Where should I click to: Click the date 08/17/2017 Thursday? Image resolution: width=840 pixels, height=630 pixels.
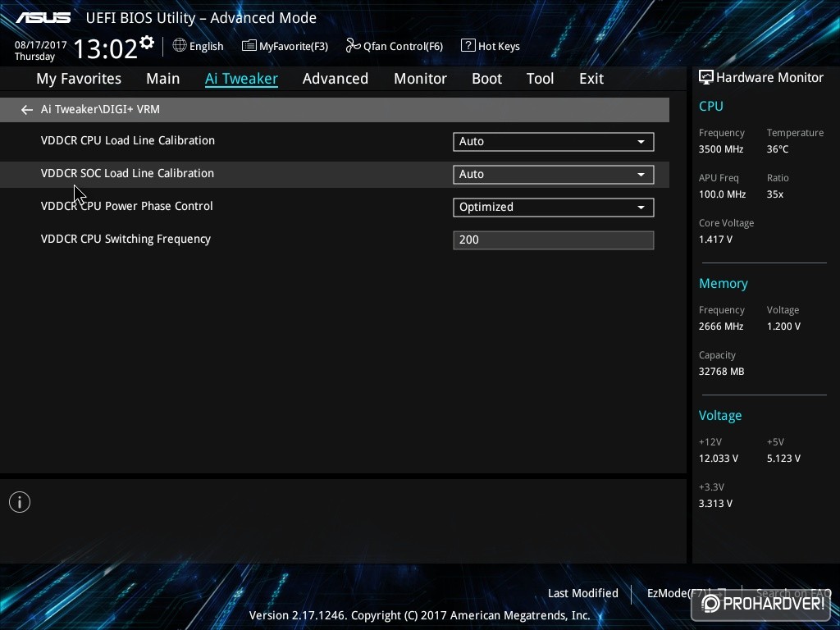pos(40,51)
